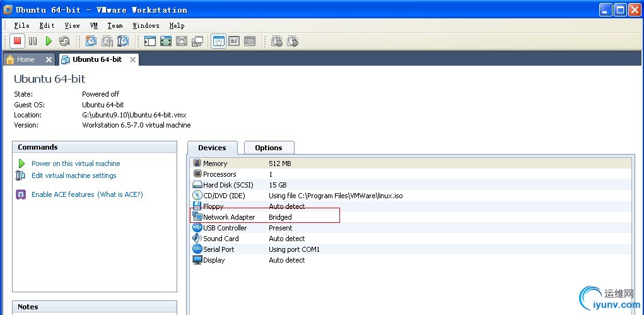Screen dimensions: 644x315
Task: Close the Ubuntu 64-bit tab
Action: (x=132, y=59)
